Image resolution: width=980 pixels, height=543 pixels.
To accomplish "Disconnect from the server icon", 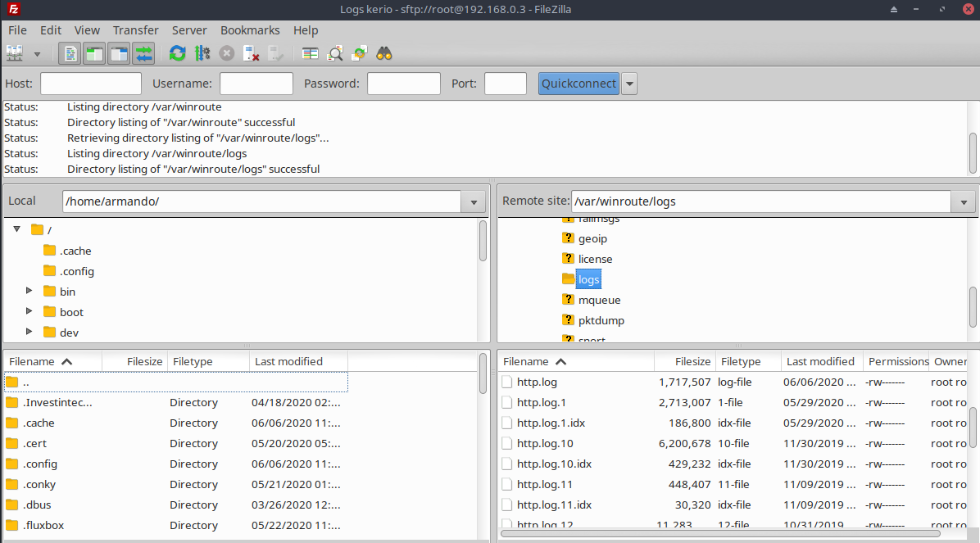I will tap(252, 54).
